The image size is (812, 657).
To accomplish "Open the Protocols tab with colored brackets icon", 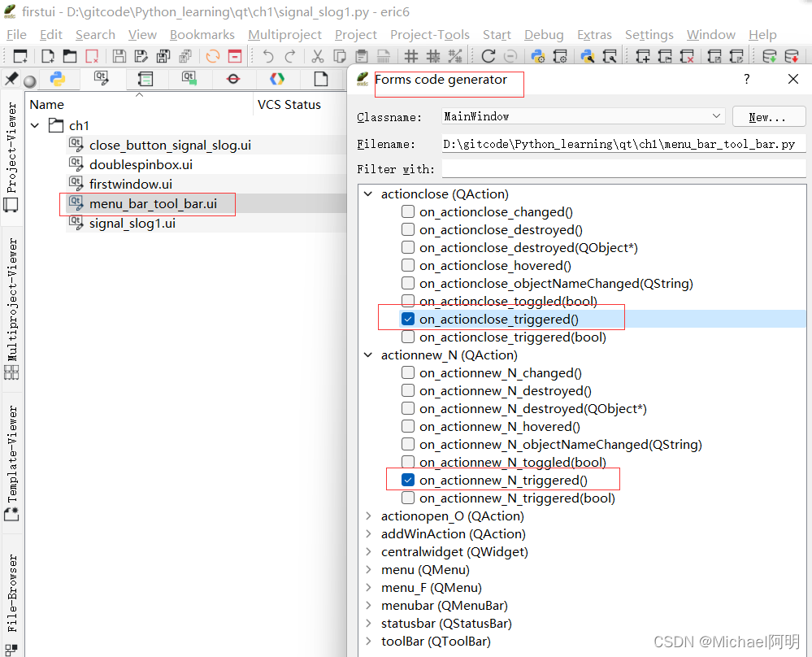I will point(277,79).
